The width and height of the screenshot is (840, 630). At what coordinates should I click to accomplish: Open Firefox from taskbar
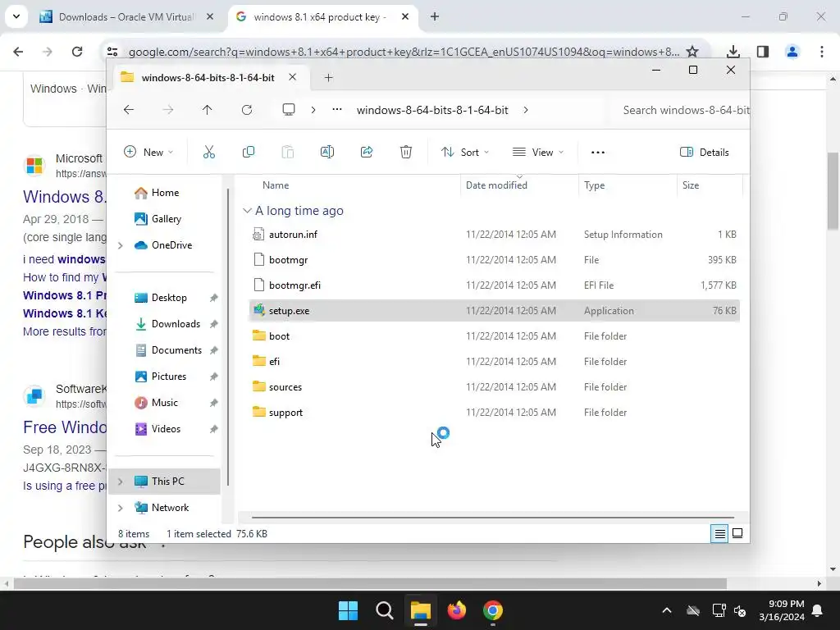coord(457,610)
